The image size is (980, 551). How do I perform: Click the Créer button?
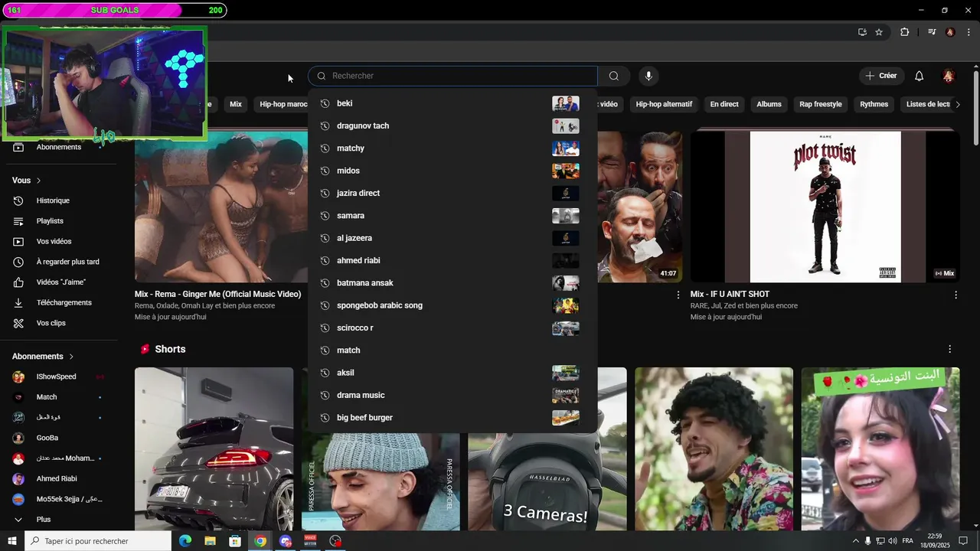[880, 76]
